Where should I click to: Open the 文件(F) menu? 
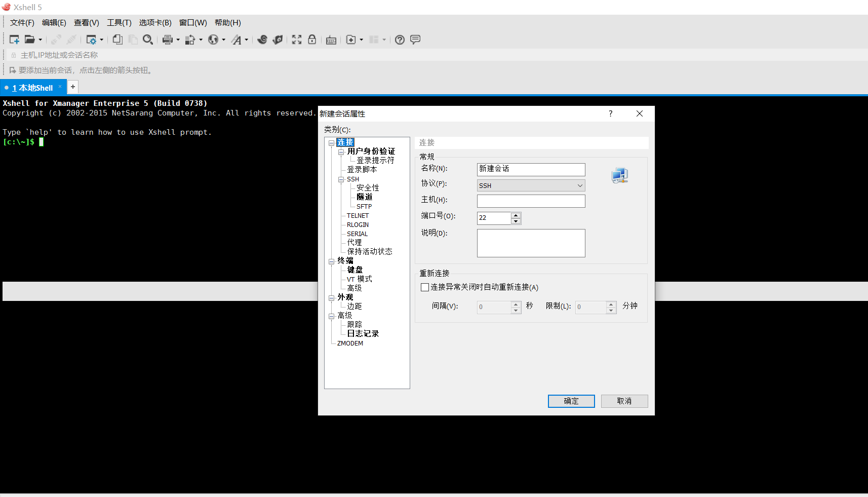pos(22,23)
